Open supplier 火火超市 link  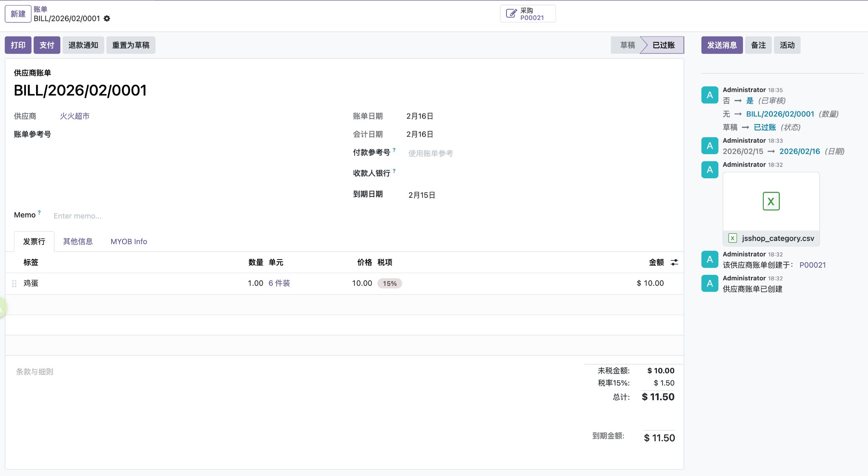click(75, 116)
